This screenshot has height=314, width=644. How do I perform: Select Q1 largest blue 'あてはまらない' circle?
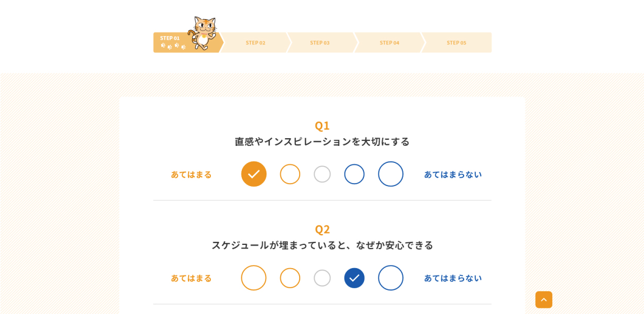coord(391,174)
